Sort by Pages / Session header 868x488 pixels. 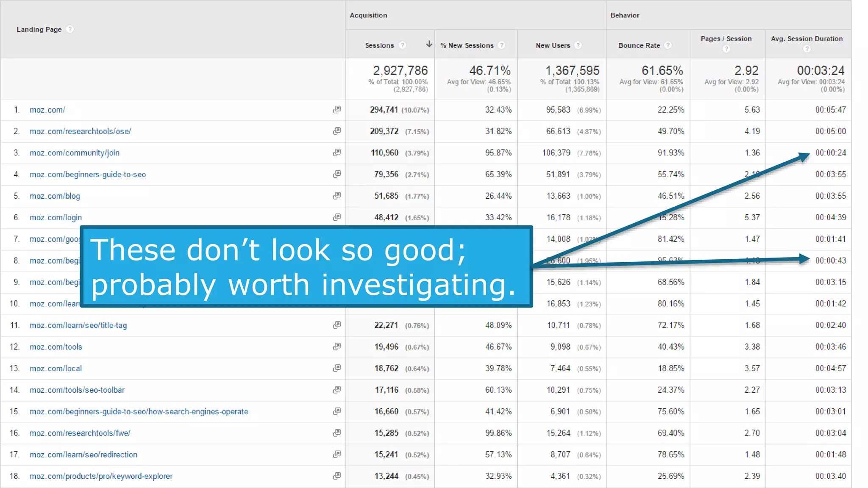click(x=726, y=39)
